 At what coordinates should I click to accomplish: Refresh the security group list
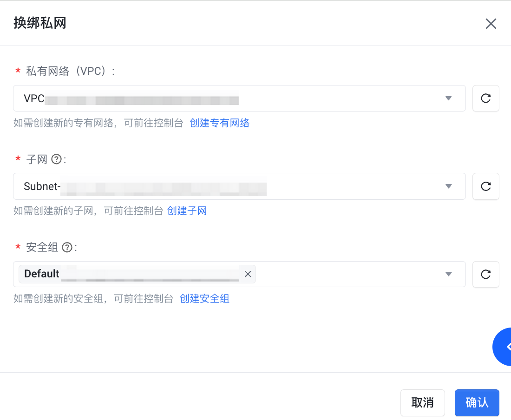pyautogui.click(x=485, y=274)
